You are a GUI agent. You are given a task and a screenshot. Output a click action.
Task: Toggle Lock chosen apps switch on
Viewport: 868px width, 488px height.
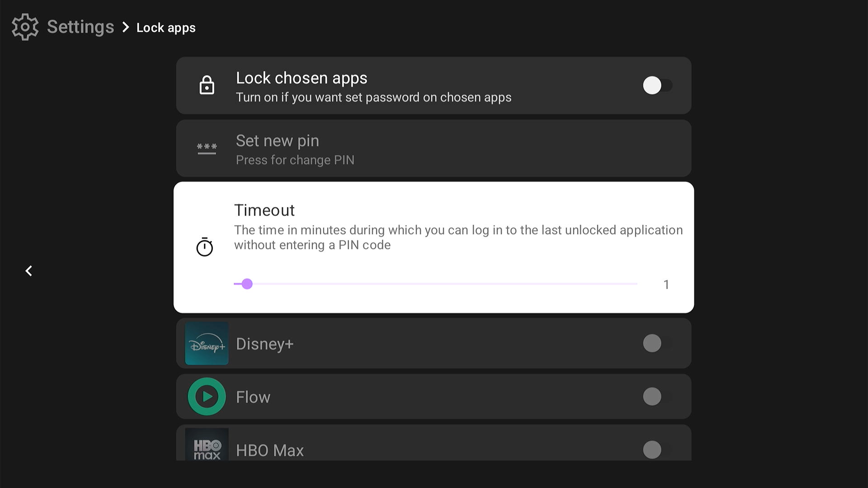pos(657,85)
